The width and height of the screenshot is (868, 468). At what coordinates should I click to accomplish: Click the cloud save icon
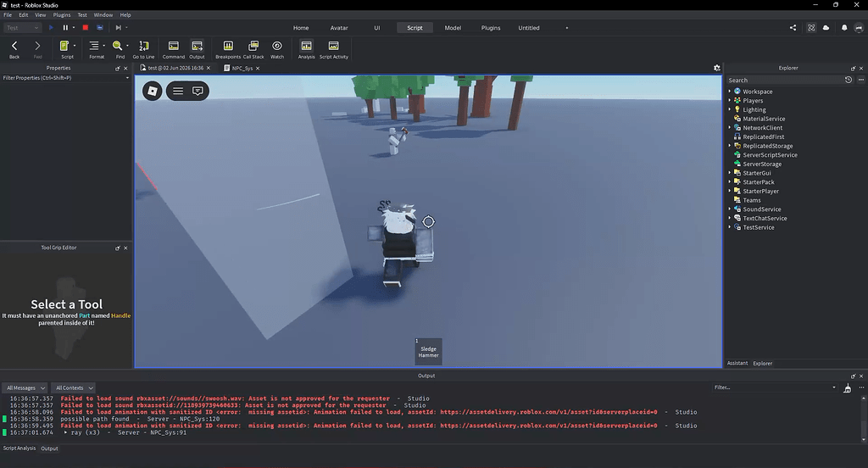[826, 28]
